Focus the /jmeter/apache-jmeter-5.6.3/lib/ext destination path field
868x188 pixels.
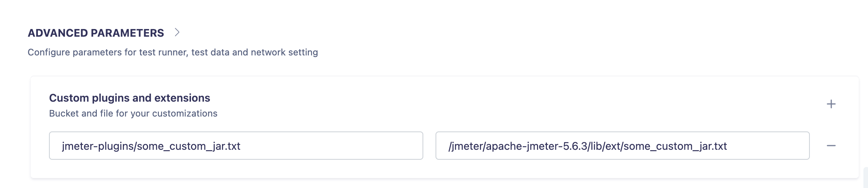[x=622, y=146]
